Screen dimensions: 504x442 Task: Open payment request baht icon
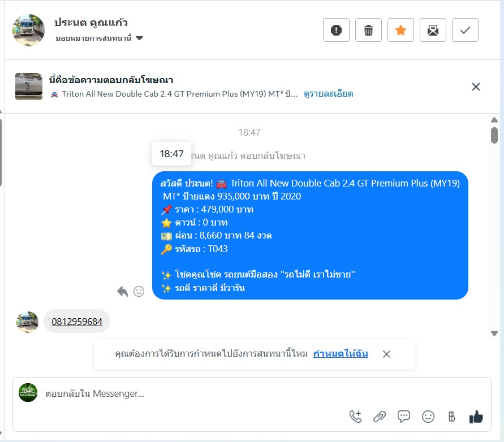pos(451,417)
